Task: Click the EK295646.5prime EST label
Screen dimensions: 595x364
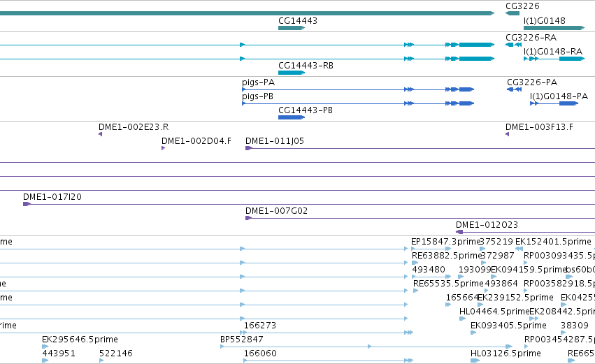Action: (80, 340)
